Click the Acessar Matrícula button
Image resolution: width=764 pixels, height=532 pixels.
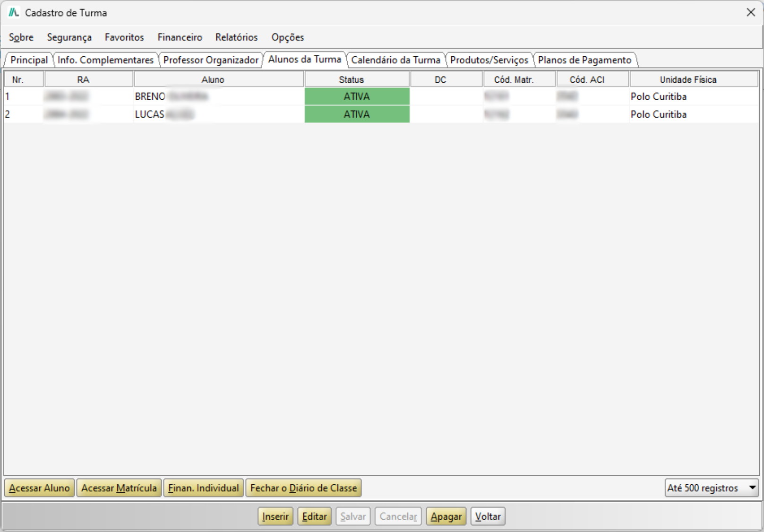(x=119, y=488)
